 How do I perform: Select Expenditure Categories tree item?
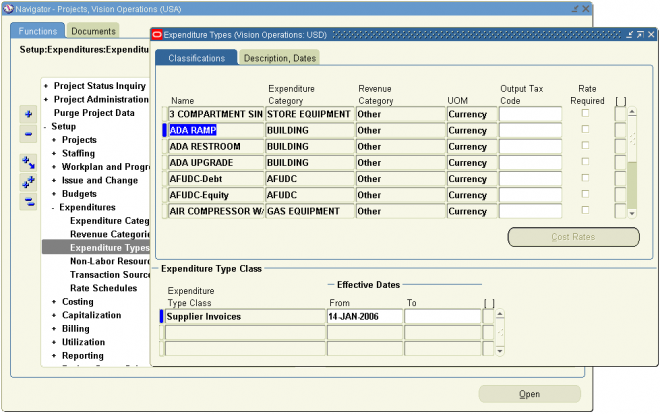tap(110, 221)
